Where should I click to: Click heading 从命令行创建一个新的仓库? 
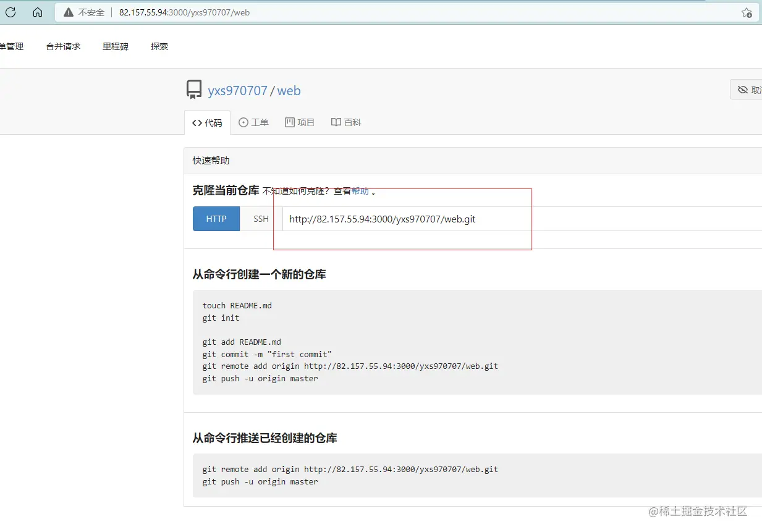pos(259,274)
